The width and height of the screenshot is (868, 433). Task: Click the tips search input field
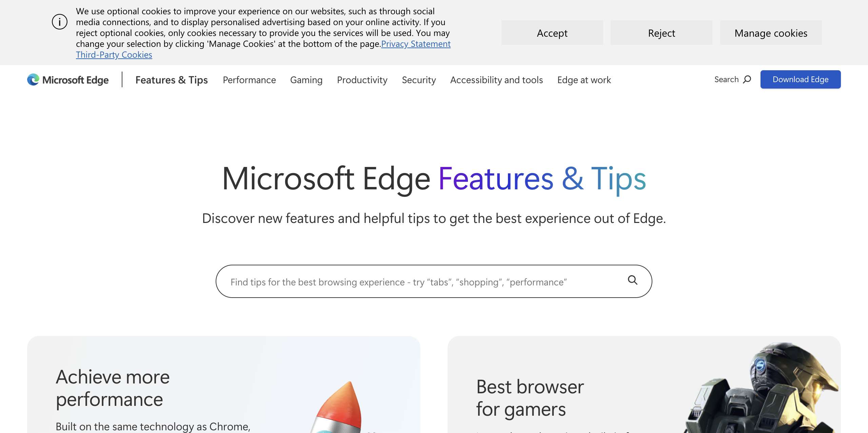(407, 281)
